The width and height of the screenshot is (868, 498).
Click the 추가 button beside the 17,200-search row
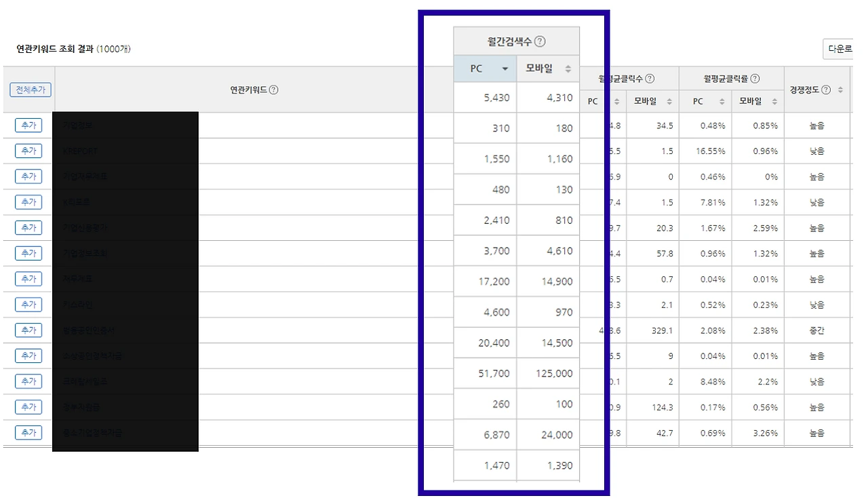point(28,278)
